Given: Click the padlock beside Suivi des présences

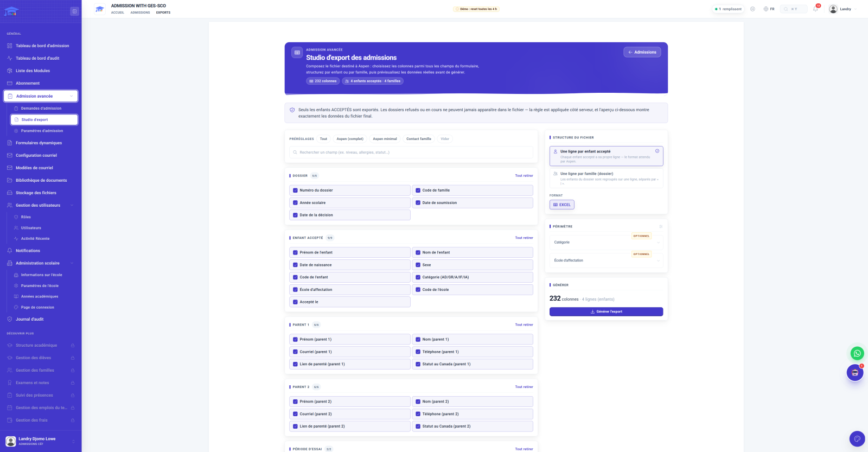Looking at the screenshot, I should click(x=72, y=395).
